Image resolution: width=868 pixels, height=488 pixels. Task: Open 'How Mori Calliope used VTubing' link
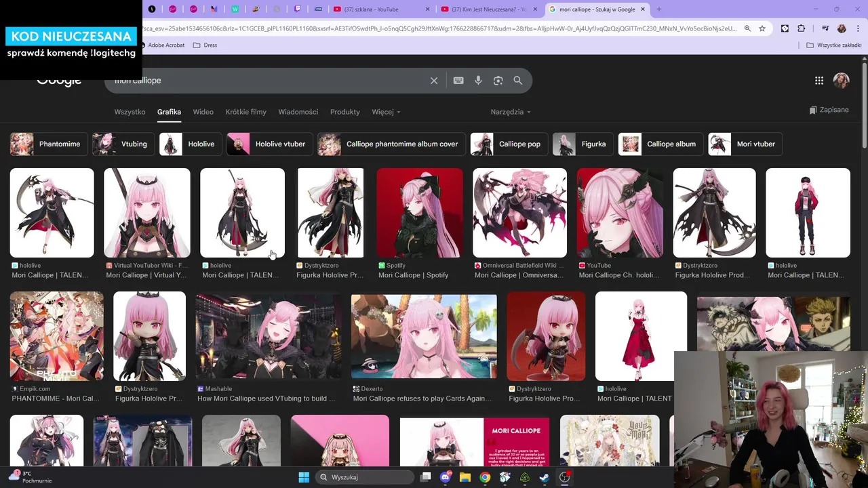[x=266, y=399]
